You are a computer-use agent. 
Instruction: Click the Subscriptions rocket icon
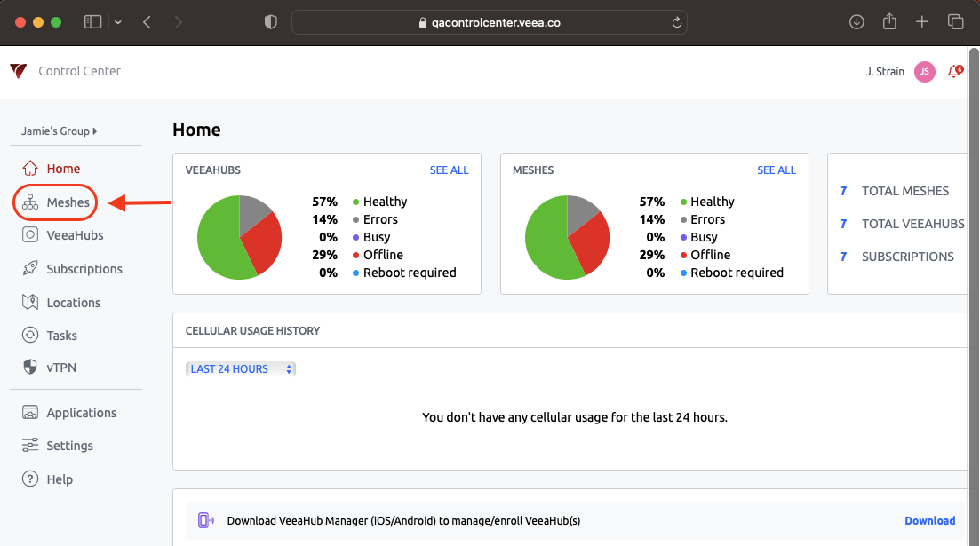[30, 269]
